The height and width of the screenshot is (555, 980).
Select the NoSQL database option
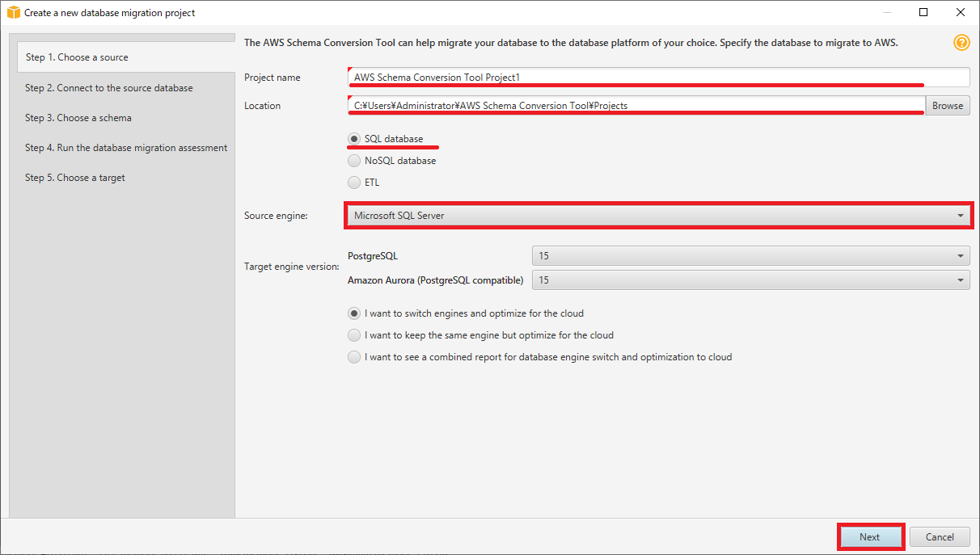click(x=354, y=160)
